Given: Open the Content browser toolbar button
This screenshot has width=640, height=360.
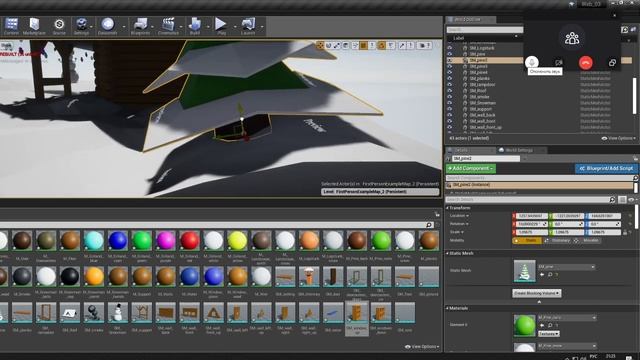Looking at the screenshot, I should coord(11,26).
